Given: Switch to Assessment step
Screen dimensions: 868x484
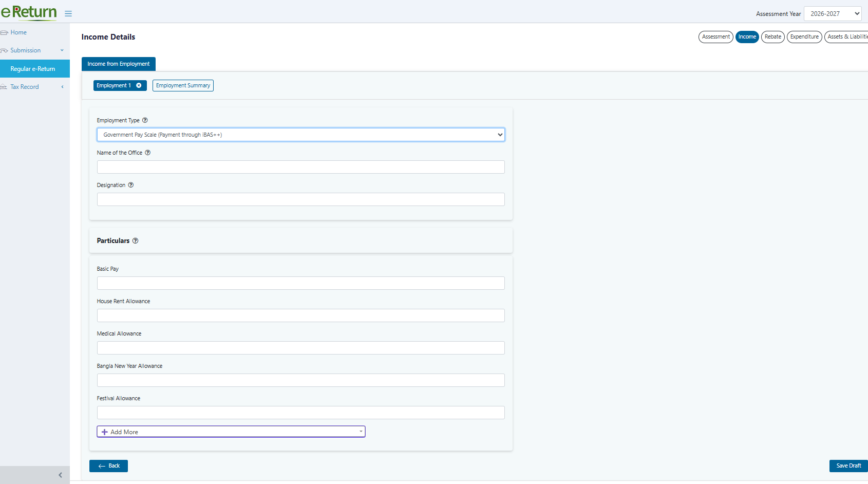Looking at the screenshot, I should pyautogui.click(x=716, y=37).
